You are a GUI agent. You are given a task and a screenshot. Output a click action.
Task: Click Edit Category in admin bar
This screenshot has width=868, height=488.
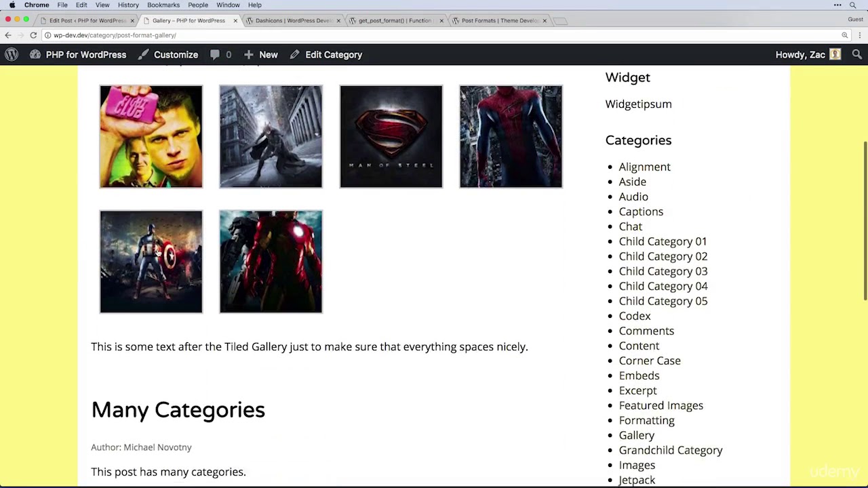tap(326, 55)
